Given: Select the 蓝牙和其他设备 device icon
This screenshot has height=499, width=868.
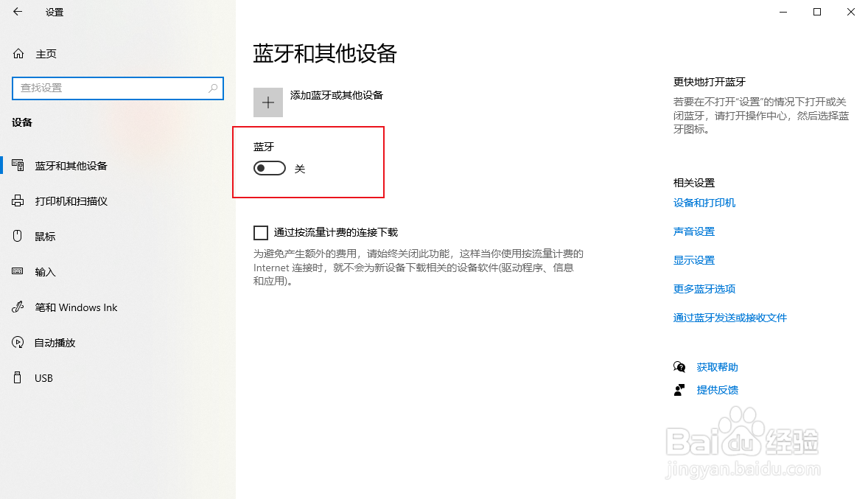Looking at the screenshot, I should pos(16,165).
